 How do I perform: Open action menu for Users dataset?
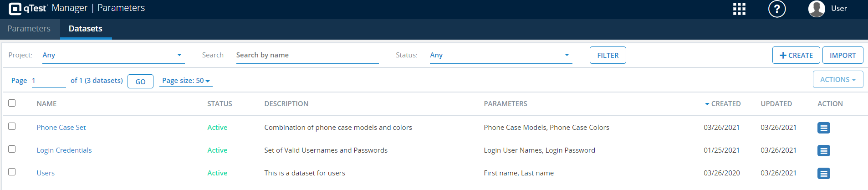[823, 174]
